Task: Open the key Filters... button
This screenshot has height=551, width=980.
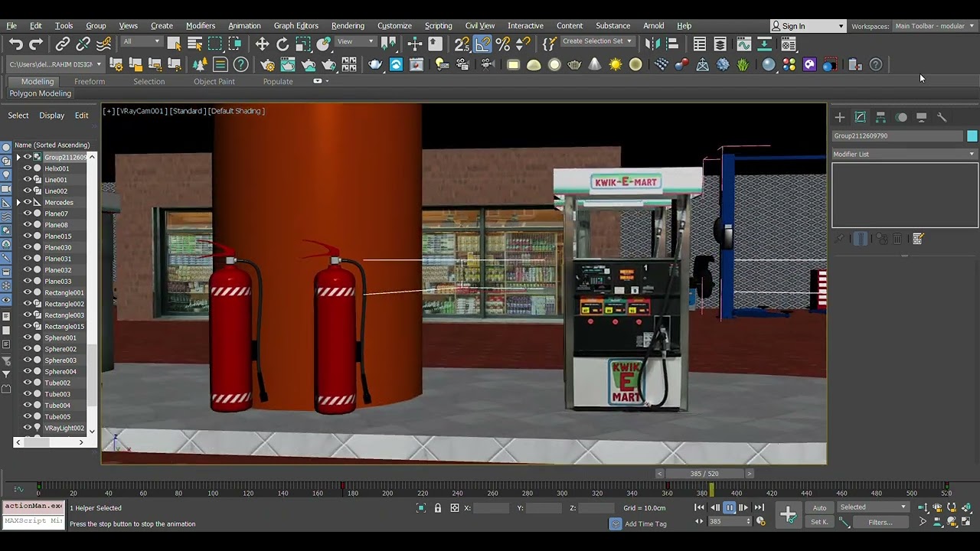Action: [x=880, y=522]
